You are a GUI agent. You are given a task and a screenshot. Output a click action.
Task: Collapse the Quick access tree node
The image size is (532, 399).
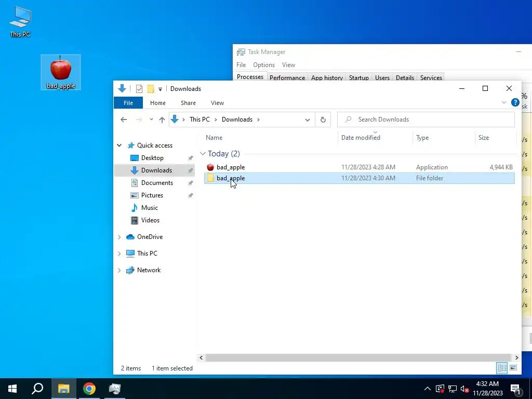point(119,145)
